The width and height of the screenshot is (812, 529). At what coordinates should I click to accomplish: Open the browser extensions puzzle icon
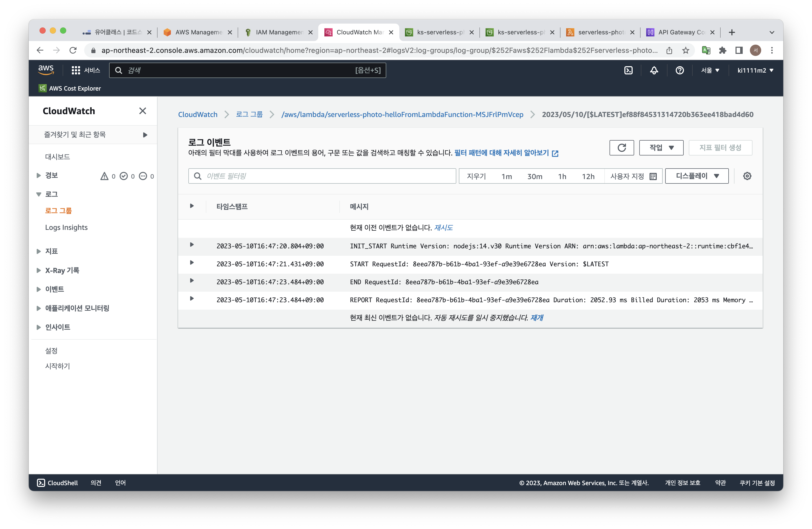[722, 51]
